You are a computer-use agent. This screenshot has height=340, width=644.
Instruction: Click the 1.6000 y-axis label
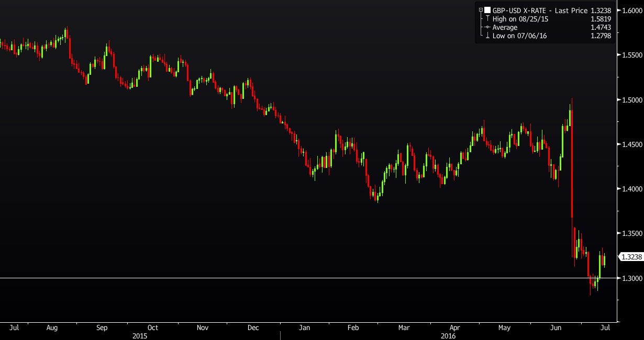pos(631,10)
